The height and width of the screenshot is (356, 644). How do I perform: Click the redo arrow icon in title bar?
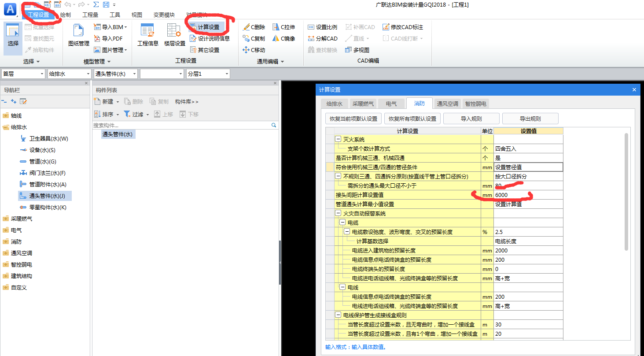pyautogui.click(x=81, y=4)
